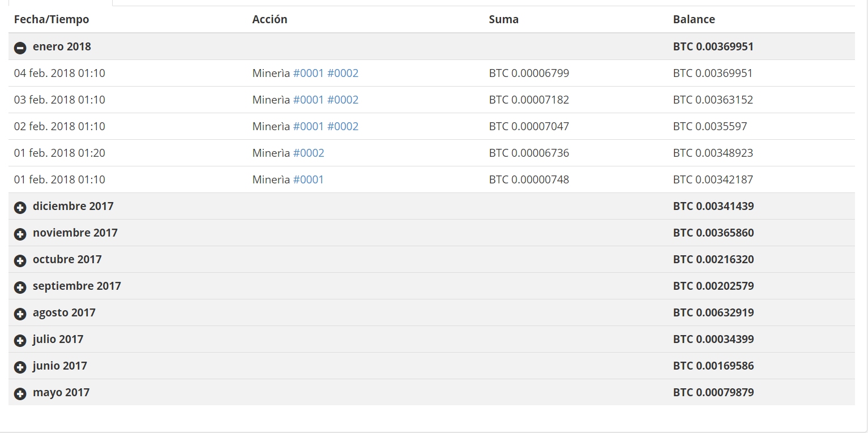This screenshot has width=868, height=433.
Task: Select noviembre balance BTC 0.00365860
Action: coord(713,233)
